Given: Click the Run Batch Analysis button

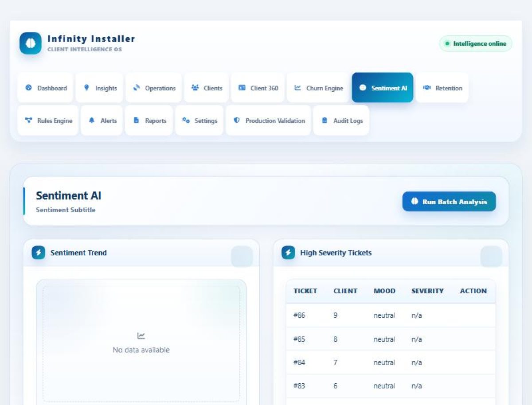Looking at the screenshot, I should 449,202.
